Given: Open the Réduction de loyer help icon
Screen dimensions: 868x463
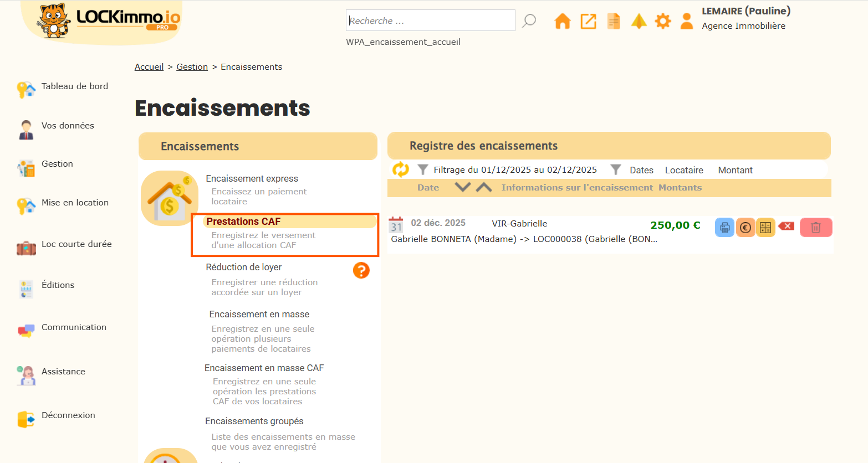Looking at the screenshot, I should [361, 270].
